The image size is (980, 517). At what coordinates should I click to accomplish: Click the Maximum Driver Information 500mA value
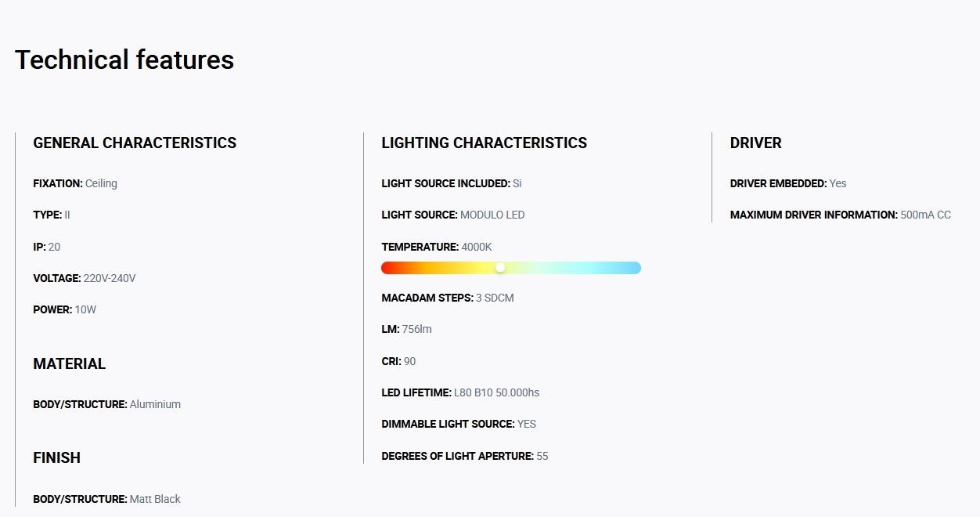pos(926,215)
